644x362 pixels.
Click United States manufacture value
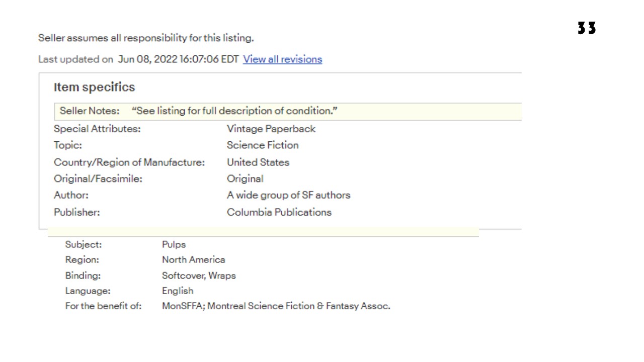coord(258,162)
